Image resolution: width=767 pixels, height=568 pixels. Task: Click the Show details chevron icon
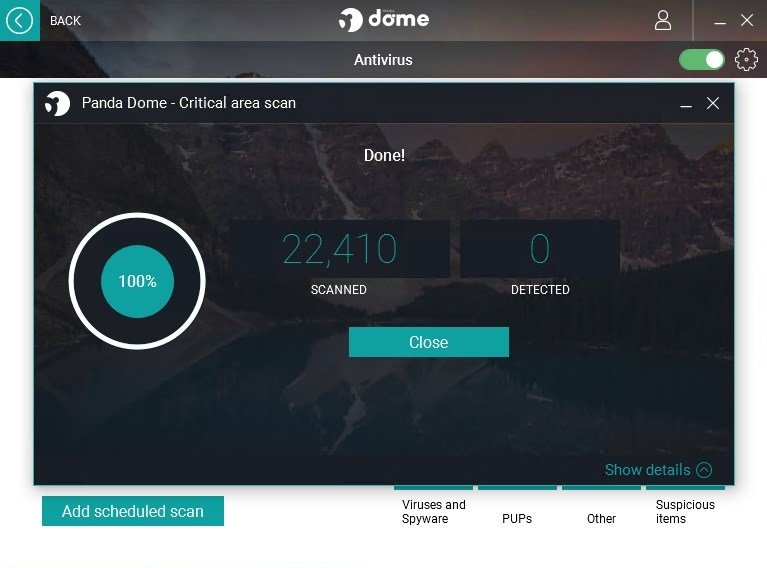pyautogui.click(x=704, y=470)
